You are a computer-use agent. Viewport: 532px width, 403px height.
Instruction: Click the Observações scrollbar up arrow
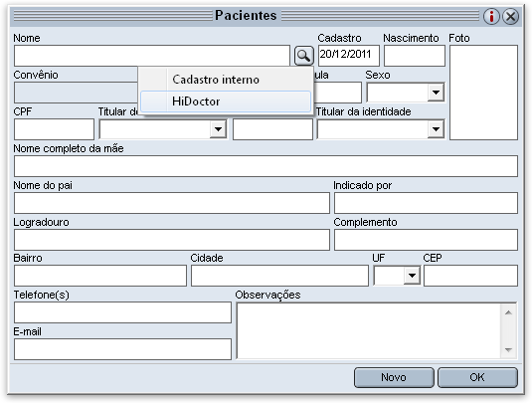(508, 312)
